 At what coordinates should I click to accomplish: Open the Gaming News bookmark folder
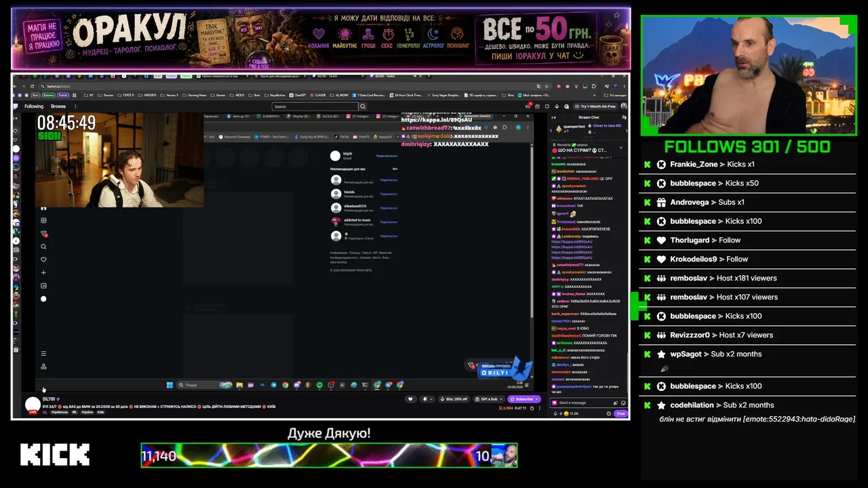pos(195,96)
